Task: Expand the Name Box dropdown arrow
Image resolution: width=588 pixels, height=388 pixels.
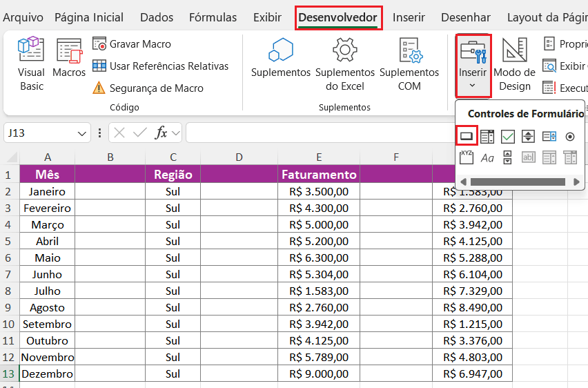Action: [83, 133]
